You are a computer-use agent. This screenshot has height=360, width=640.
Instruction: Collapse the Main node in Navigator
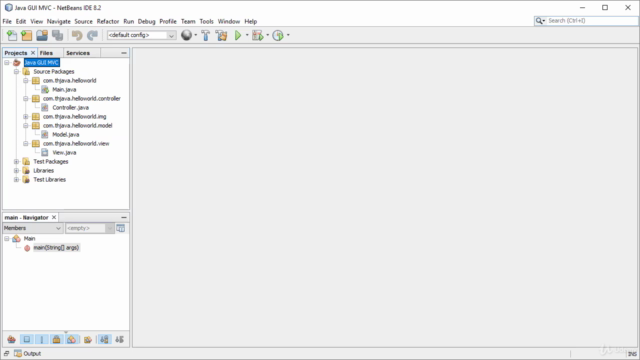click(x=7, y=238)
